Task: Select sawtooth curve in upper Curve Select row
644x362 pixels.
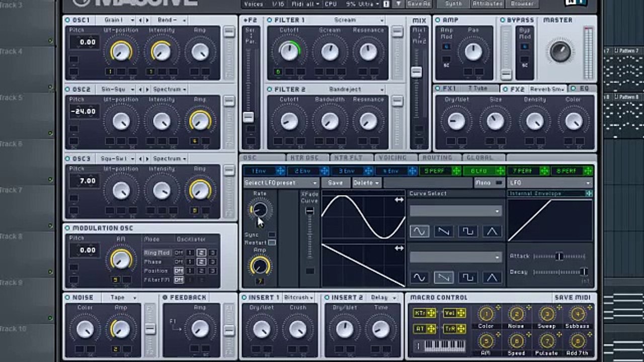Action: tap(443, 231)
